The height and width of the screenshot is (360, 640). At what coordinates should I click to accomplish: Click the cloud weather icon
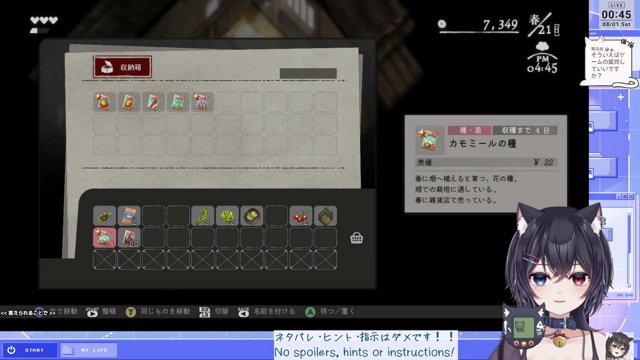[x=542, y=46]
